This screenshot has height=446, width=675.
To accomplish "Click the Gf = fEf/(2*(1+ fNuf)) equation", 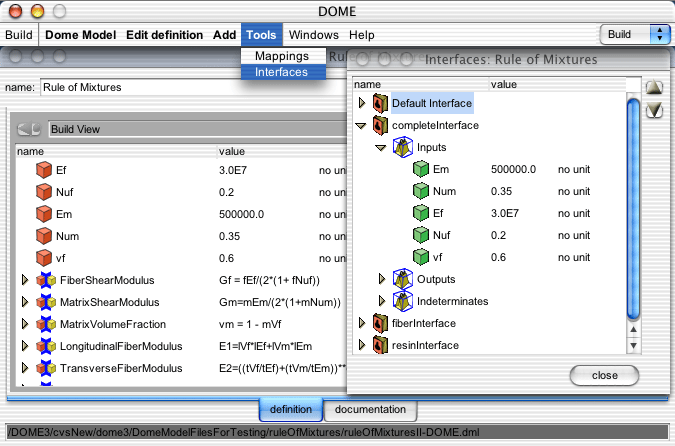I will (269, 280).
